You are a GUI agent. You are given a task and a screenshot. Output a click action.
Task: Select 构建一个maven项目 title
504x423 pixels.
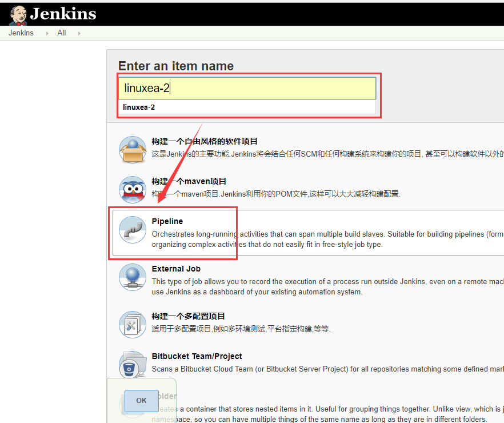[189, 181]
